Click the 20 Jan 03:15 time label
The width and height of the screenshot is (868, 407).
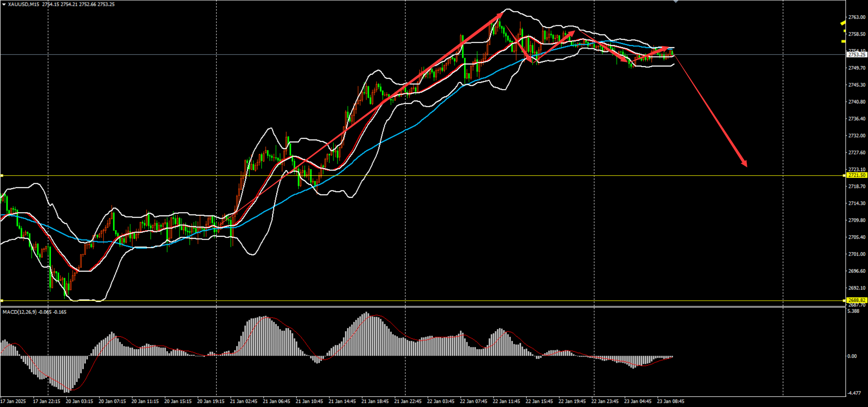pyautogui.click(x=79, y=401)
